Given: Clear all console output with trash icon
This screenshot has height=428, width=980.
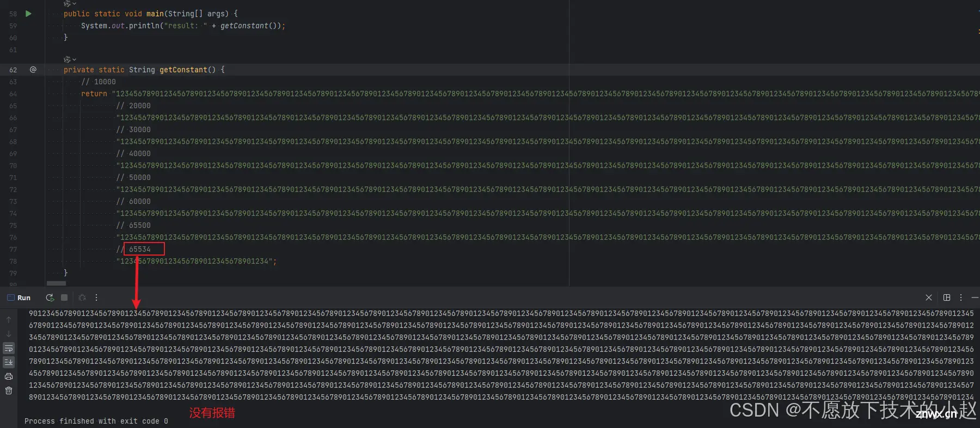Looking at the screenshot, I should 9,390.
